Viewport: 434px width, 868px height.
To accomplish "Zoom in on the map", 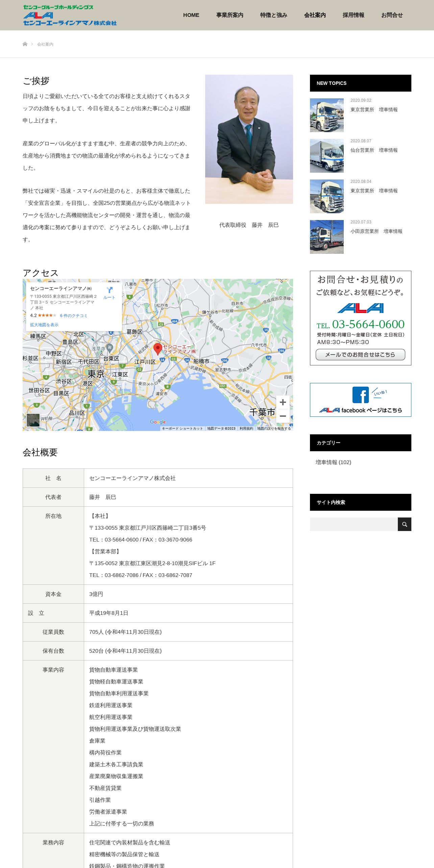I will pos(283,402).
